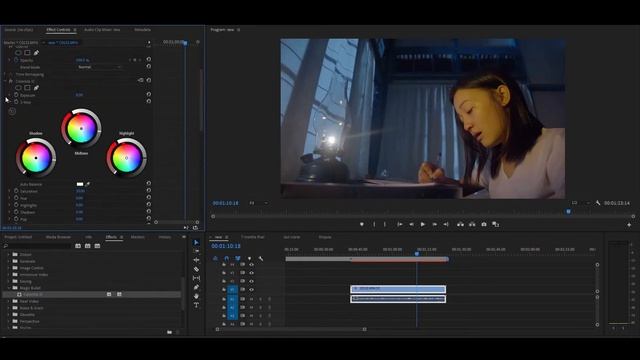Click the Effects panel search field
The width and height of the screenshot is (640, 360).
37,246
